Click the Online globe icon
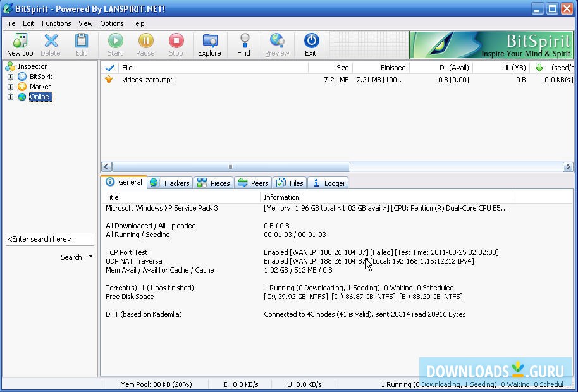Screen dimensions: 578x392 [x=22, y=97]
